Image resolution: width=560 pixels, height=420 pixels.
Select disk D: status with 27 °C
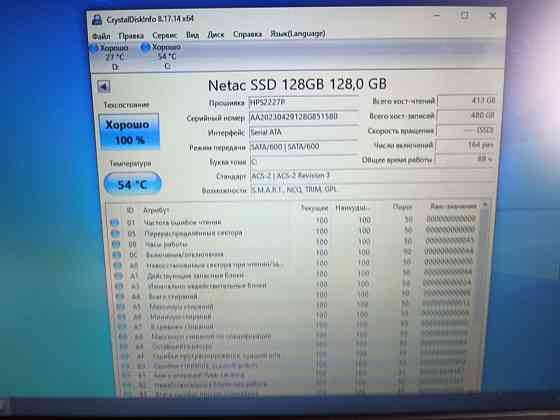click(x=110, y=57)
